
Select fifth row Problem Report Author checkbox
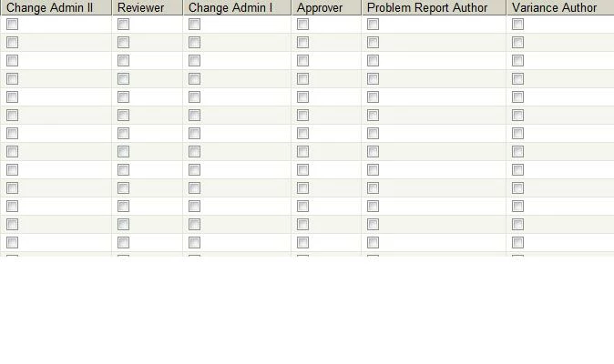tap(373, 97)
